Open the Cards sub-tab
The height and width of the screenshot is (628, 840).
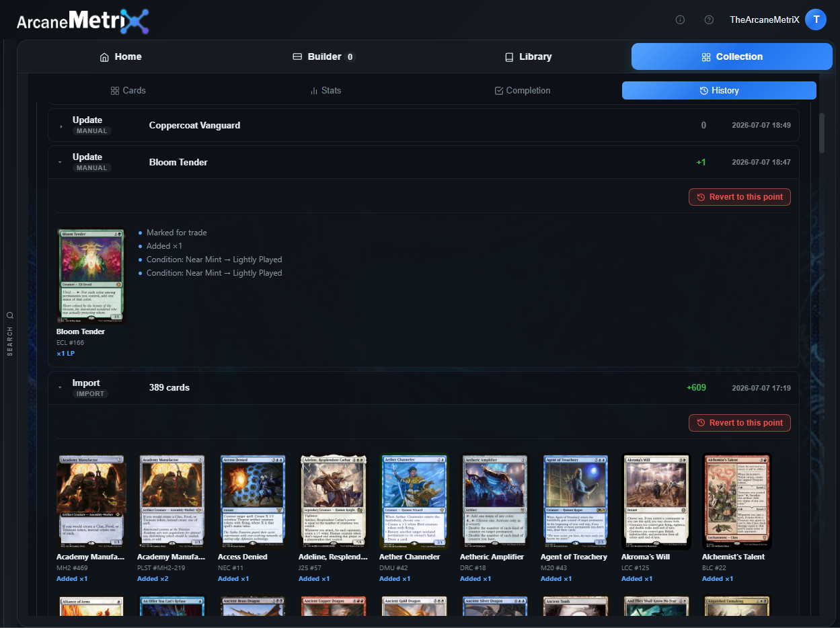[128, 90]
